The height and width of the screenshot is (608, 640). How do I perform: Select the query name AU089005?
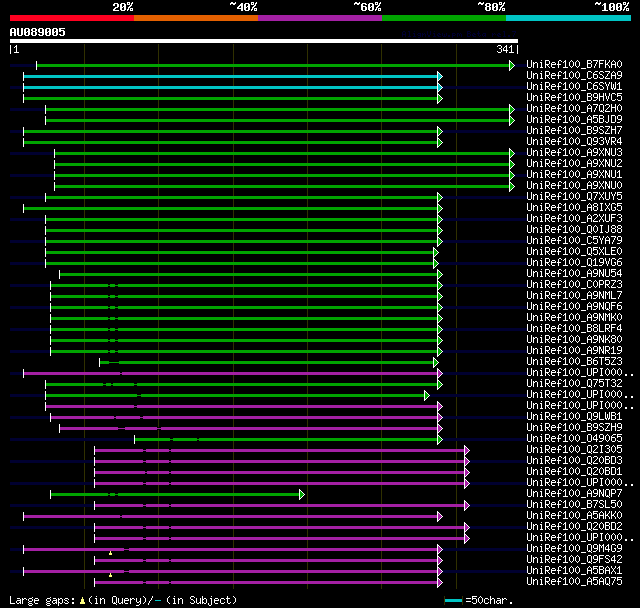(38, 32)
